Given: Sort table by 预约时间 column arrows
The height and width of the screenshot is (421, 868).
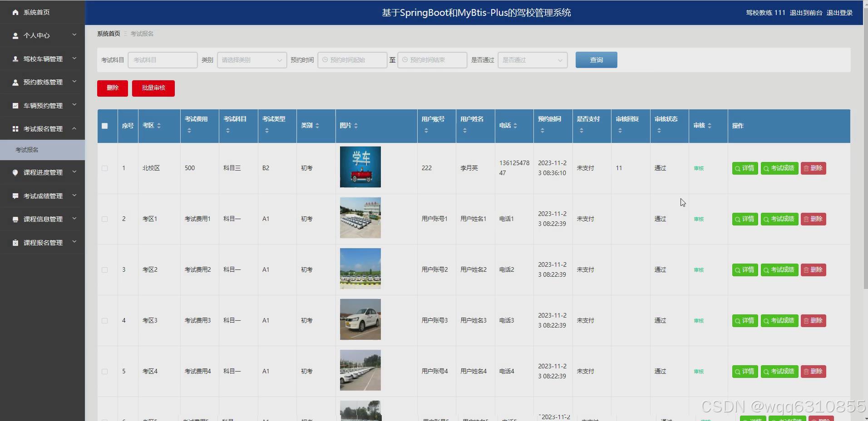Looking at the screenshot, I should coord(542,131).
